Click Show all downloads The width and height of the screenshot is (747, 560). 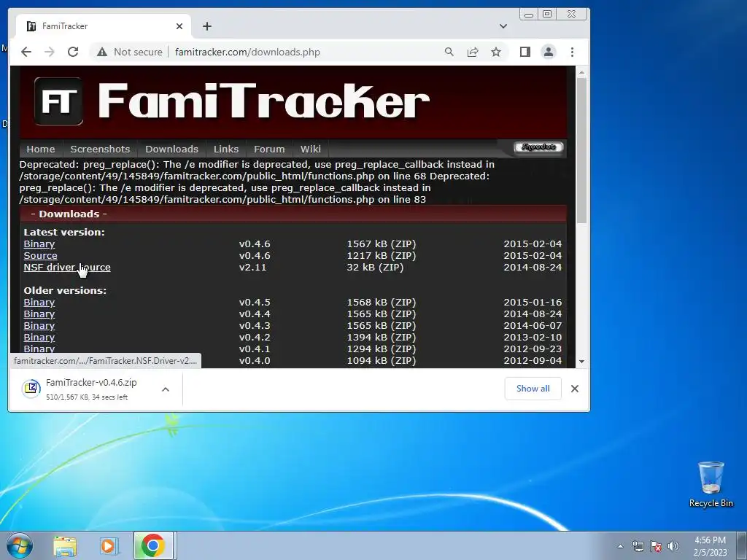533,389
